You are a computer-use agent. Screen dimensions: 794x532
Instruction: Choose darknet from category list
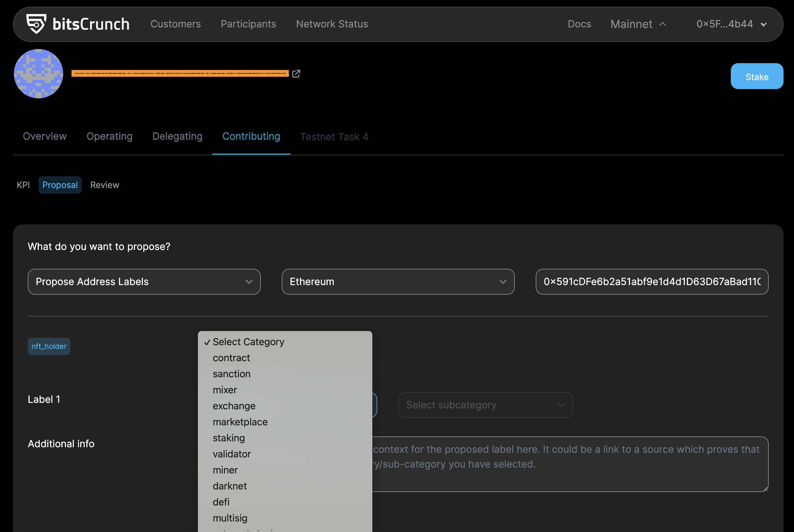pos(285,486)
